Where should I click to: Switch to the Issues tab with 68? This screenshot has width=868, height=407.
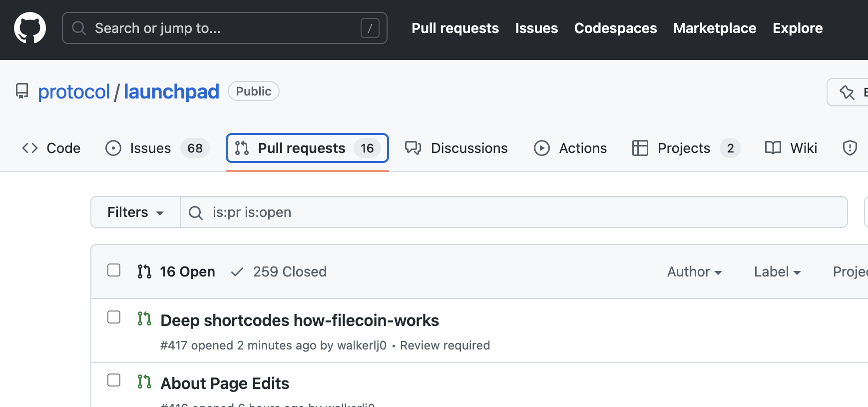(x=157, y=148)
